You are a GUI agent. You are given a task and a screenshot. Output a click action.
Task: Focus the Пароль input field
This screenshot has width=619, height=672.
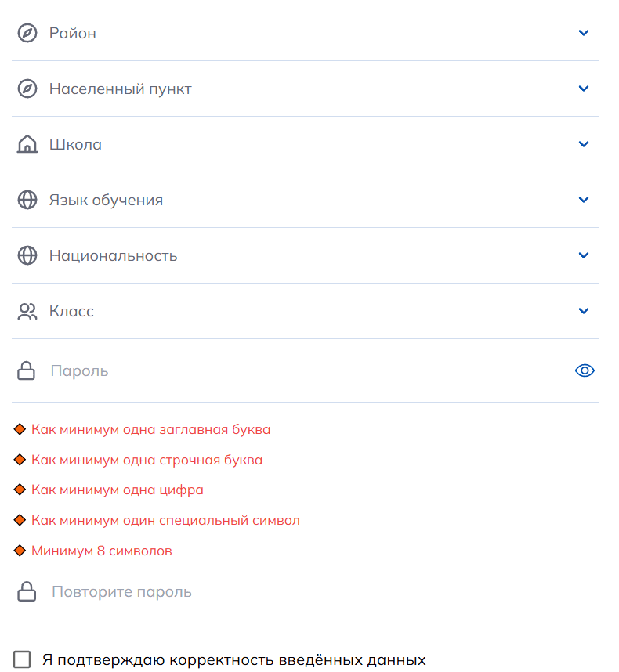(306, 370)
